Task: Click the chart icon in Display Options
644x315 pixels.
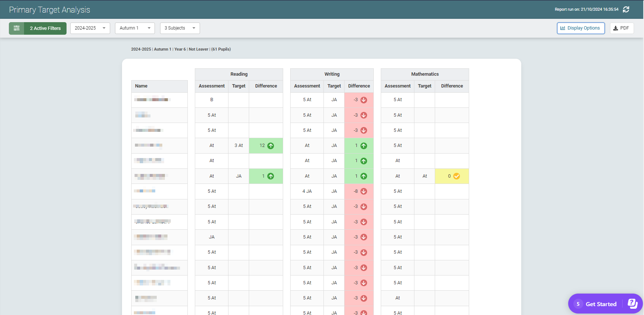Action: point(563,28)
